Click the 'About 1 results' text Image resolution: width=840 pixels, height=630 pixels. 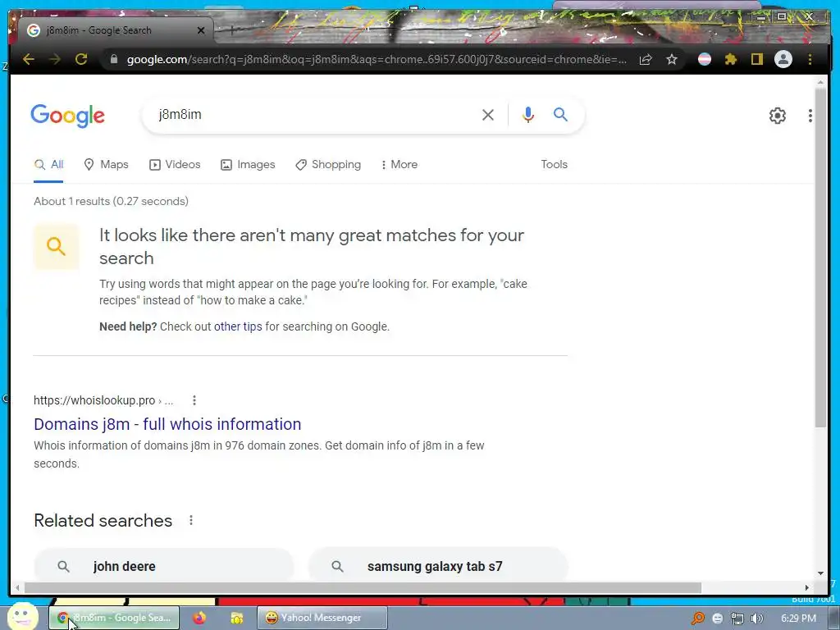click(x=111, y=202)
